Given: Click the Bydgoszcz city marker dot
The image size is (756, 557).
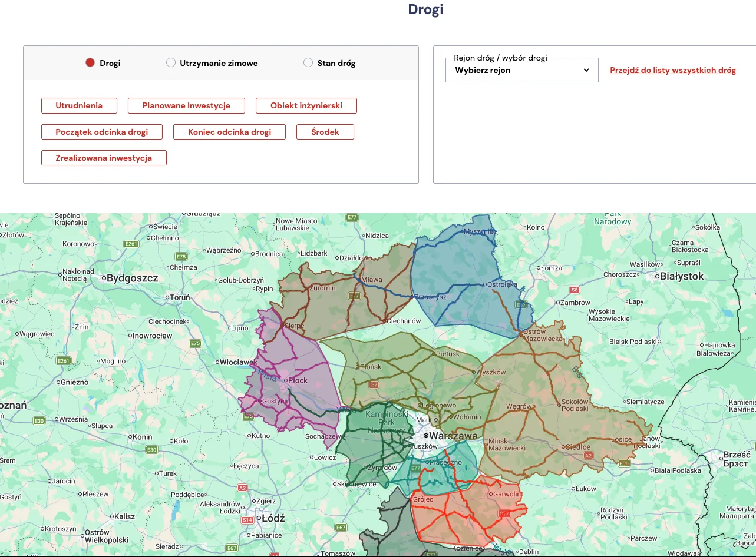Looking at the screenshot, I should (x=103, y=278).
